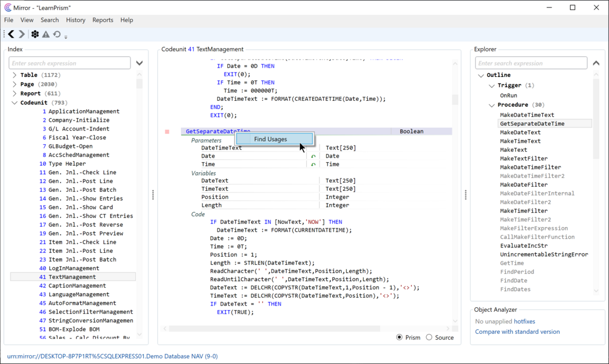Open the View menu
The width and height of the screenshot is (609, 364).
point(27,20)
